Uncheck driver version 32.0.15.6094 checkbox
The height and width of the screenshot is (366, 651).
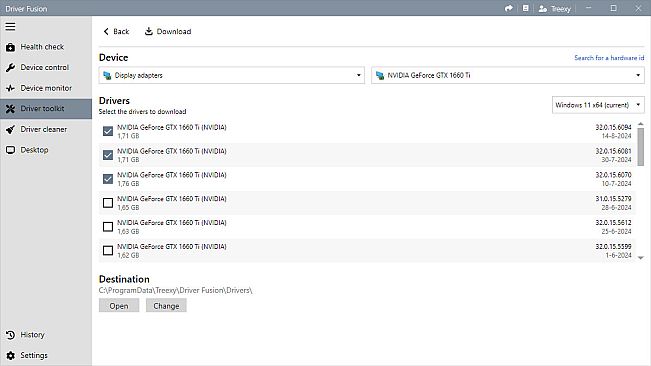coord(108,131)
